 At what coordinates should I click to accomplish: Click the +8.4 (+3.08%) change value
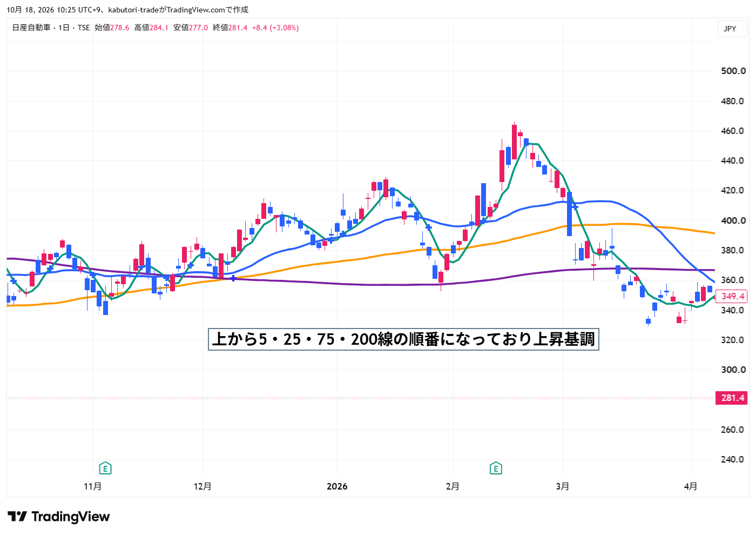(275, 28)
